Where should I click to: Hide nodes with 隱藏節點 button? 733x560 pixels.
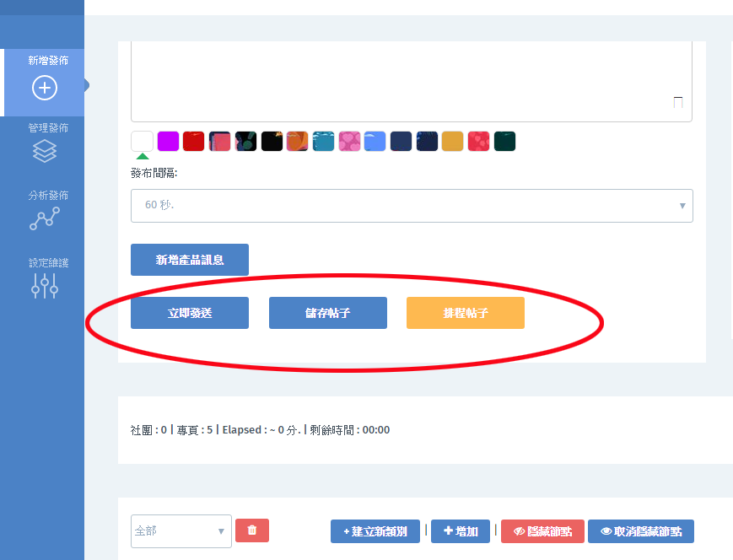[x=542, y=531]
